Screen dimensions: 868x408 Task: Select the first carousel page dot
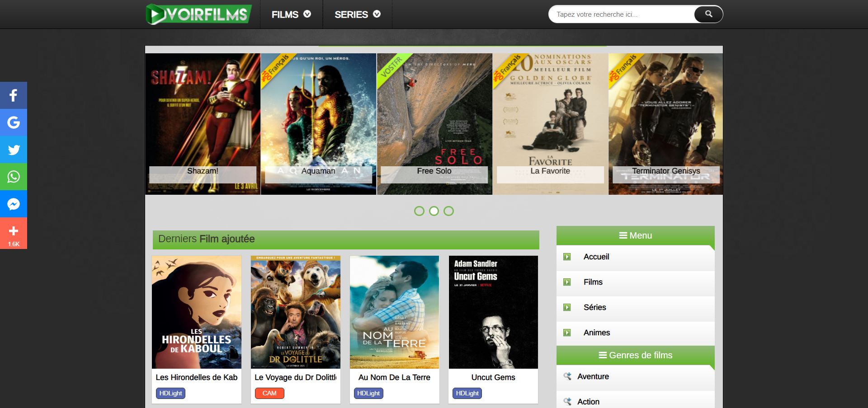pos(419,211)
